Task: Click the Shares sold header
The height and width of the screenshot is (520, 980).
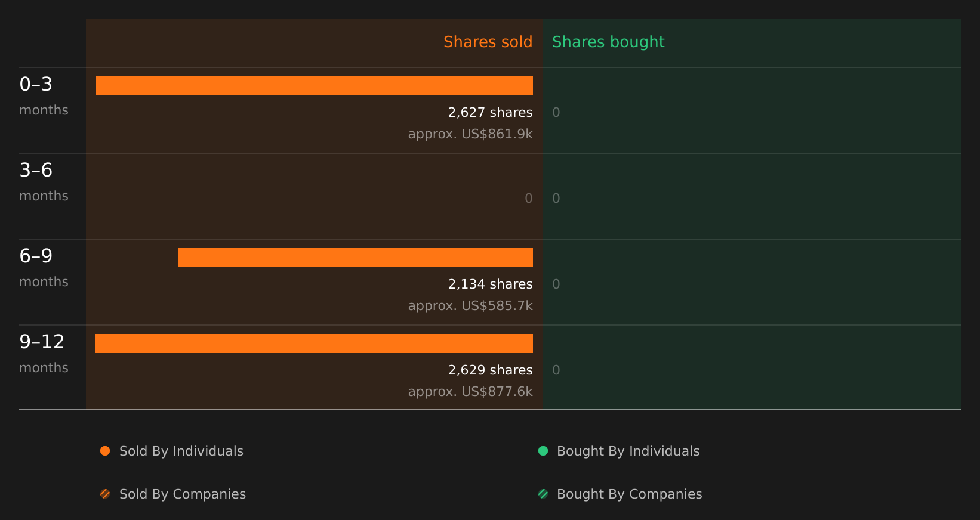Action: [488, 42]
